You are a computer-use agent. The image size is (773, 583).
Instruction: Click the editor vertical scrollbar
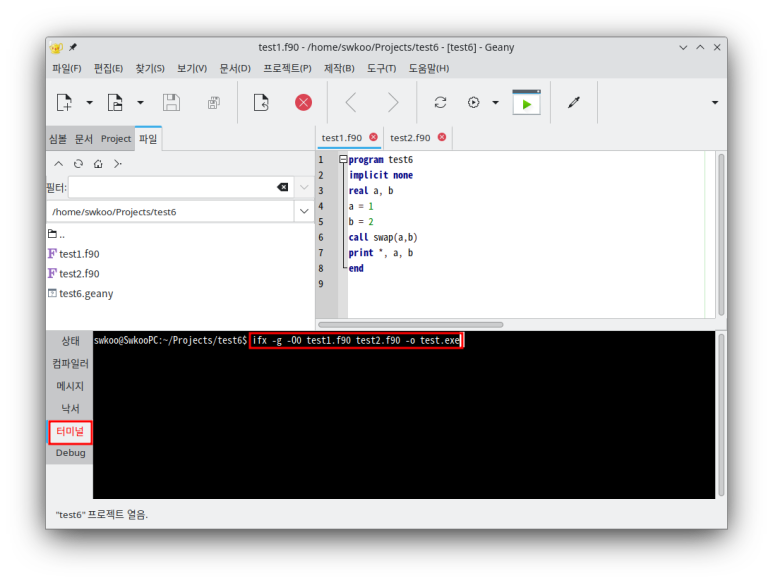pyautogui.click(x=721, y=234)
